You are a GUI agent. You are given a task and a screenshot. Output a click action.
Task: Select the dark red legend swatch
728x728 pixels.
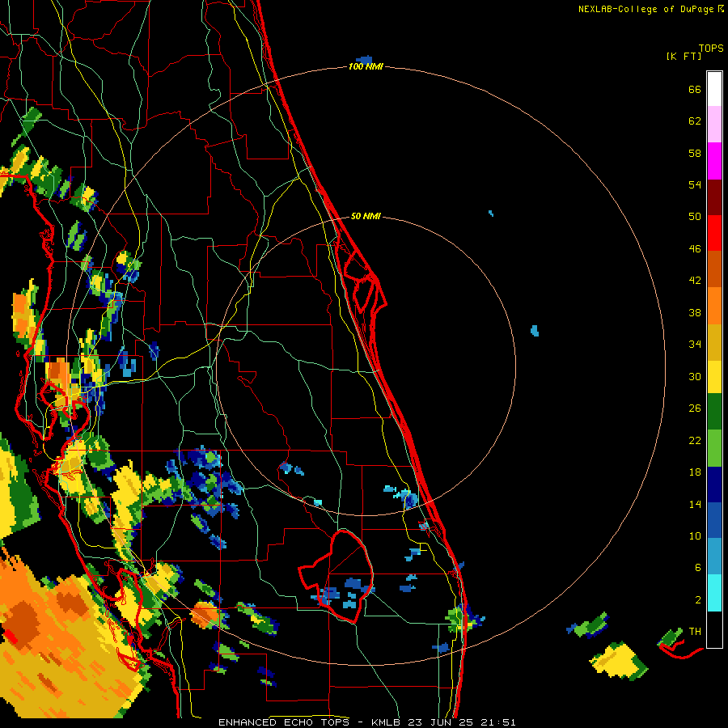[714, 198]
